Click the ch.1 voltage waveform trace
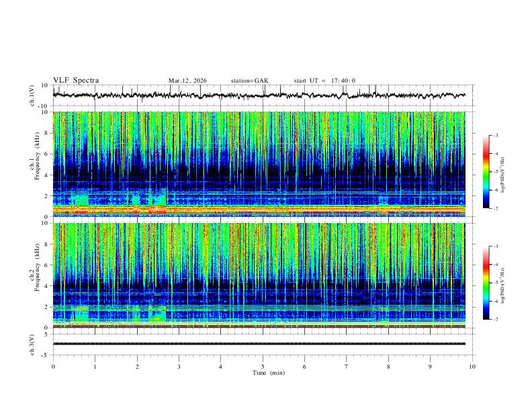This screenshot has width=532, height=411. coord(259,95)
